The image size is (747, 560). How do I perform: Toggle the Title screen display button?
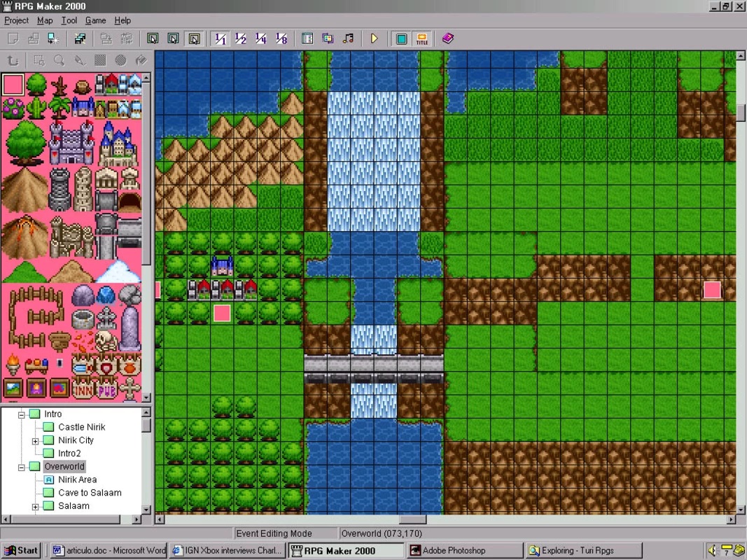coord(421,38)
